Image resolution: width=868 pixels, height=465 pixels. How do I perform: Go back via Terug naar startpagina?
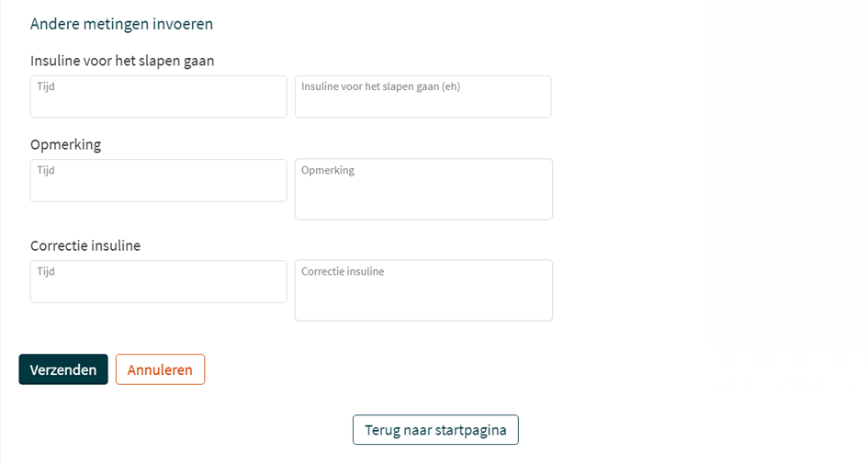point(435,430)
